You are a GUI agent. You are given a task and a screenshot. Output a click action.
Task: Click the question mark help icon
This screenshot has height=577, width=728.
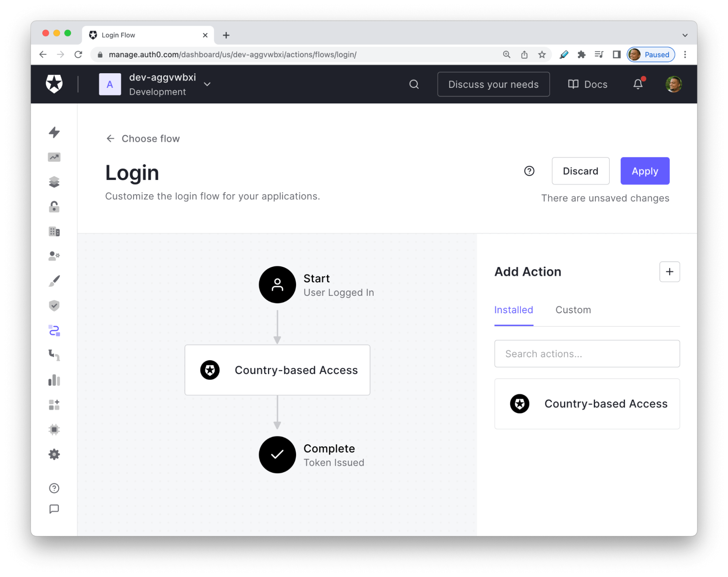pyautogui.click(x=530, y=171)
